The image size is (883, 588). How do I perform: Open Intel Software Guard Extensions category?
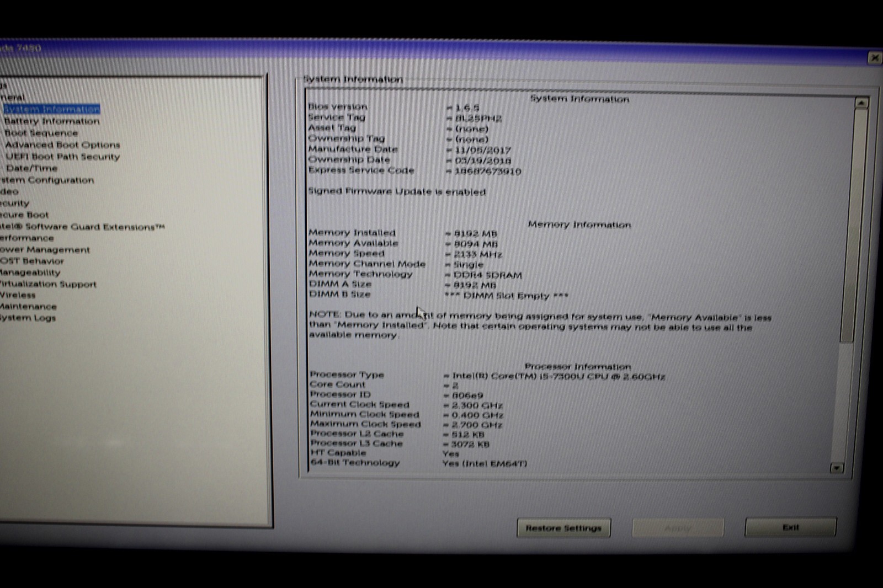(82, 227)
